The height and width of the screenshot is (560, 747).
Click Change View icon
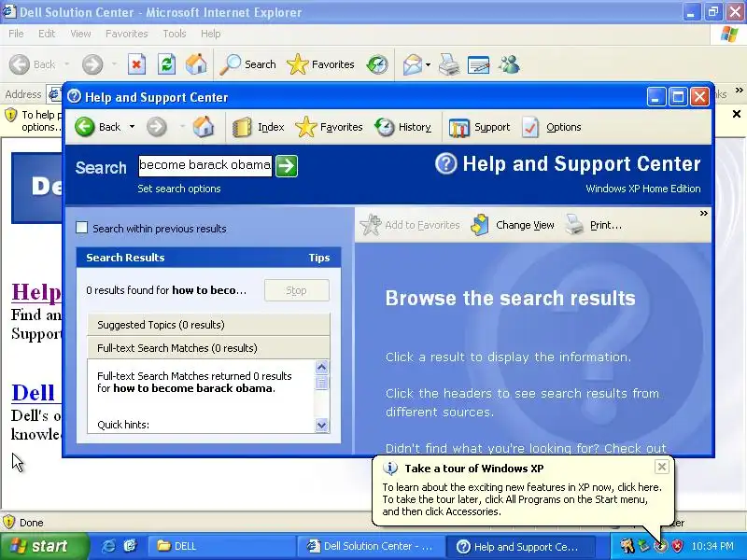pyautogui.click(x=480, y=225)
